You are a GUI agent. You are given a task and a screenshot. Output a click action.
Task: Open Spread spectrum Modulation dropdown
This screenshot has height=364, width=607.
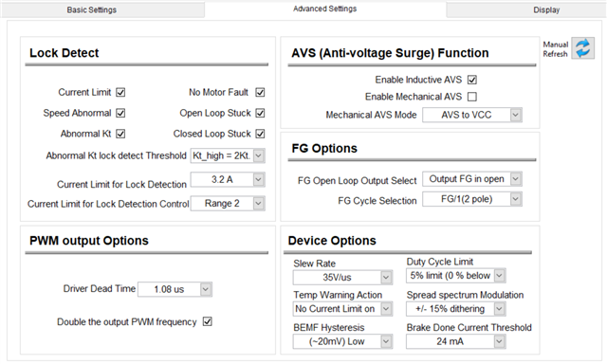pyautogui.click(x=455, y=309)
